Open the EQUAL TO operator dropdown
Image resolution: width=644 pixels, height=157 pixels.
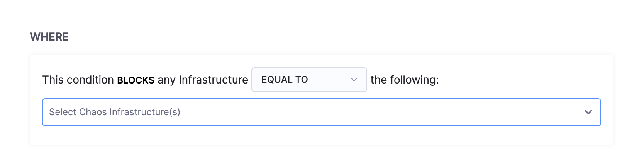309,80
